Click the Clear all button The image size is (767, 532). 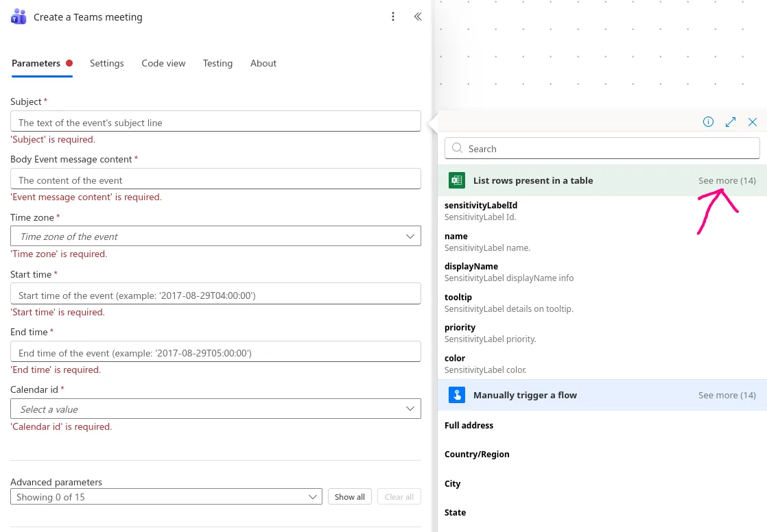(399, 497)
